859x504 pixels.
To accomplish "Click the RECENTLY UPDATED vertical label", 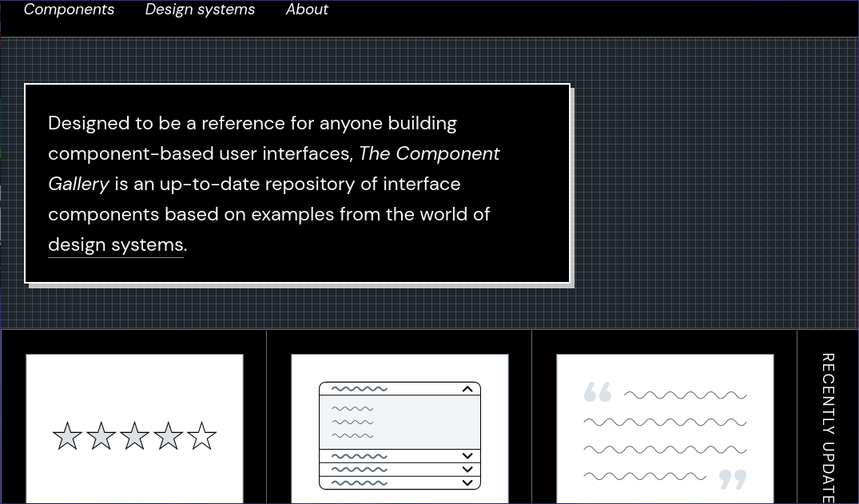I will 828,423.
